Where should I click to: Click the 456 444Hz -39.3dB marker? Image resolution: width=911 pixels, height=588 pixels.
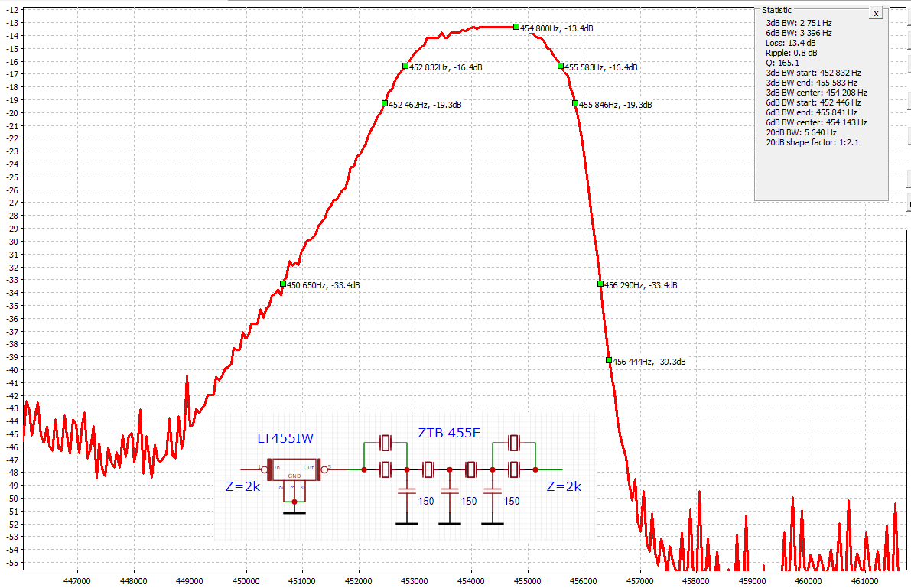pos(609,360)
